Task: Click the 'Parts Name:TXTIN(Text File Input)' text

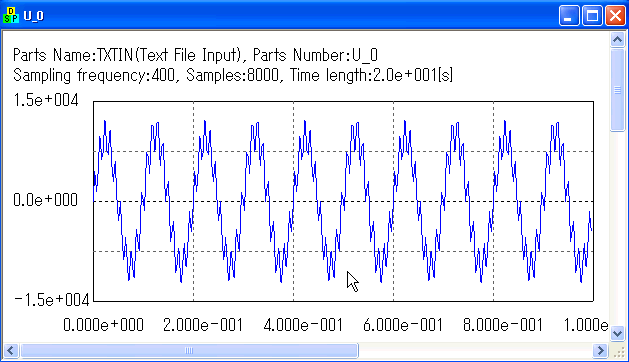Action: tap(128, 55)
